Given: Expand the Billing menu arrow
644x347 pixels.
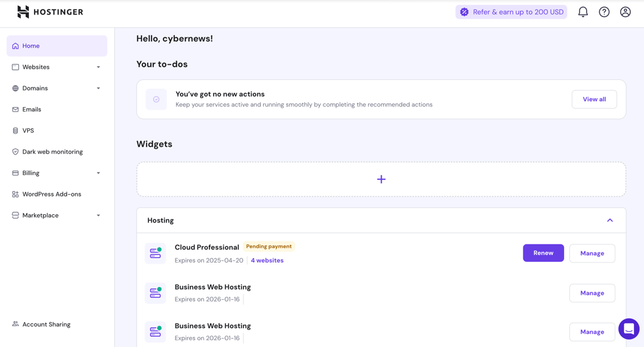Looking at the screenshot, I should (x=98, y=173).
